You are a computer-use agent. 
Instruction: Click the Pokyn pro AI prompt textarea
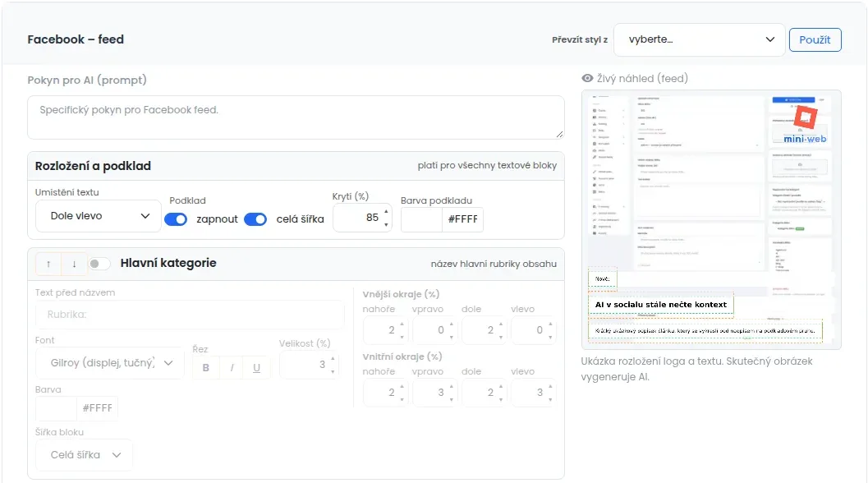click(296, 117)
